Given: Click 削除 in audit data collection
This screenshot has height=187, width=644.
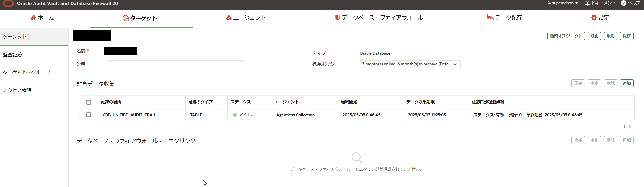Looking at the screenshot, I should 610,83.
